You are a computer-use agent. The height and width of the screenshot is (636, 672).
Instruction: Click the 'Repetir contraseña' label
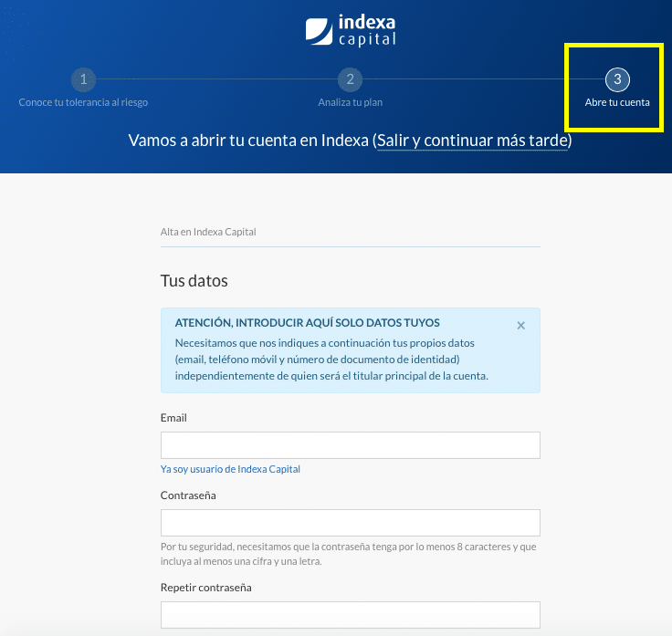[x=205, y=588]
